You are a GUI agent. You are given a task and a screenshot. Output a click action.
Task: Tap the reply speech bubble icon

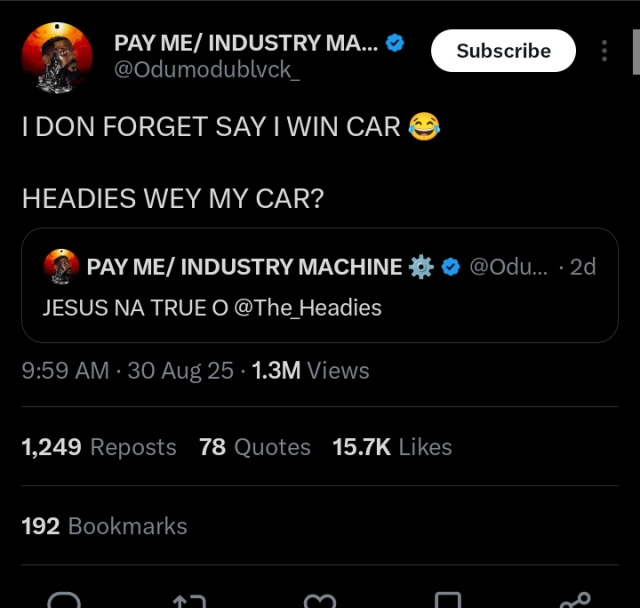(x=64, y=598)
